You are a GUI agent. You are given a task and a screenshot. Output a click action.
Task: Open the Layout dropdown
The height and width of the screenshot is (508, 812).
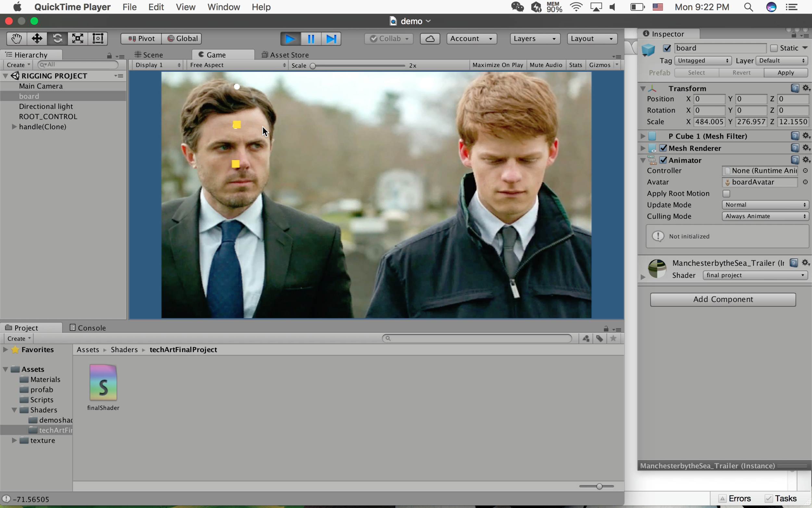592,39
